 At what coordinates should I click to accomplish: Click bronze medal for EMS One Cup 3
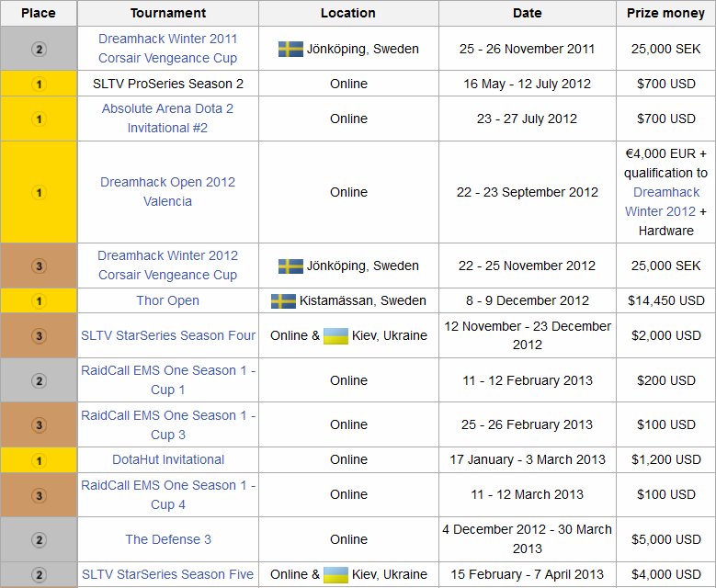[39, 425]
